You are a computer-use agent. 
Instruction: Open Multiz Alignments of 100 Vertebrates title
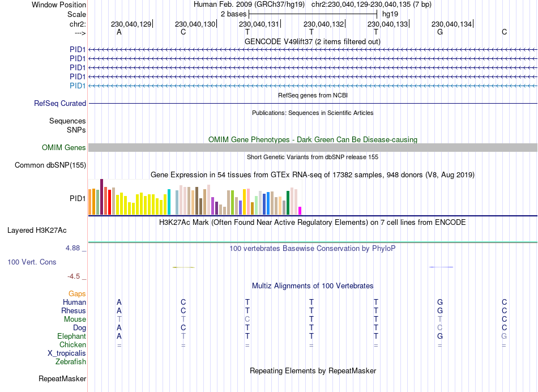313,286
